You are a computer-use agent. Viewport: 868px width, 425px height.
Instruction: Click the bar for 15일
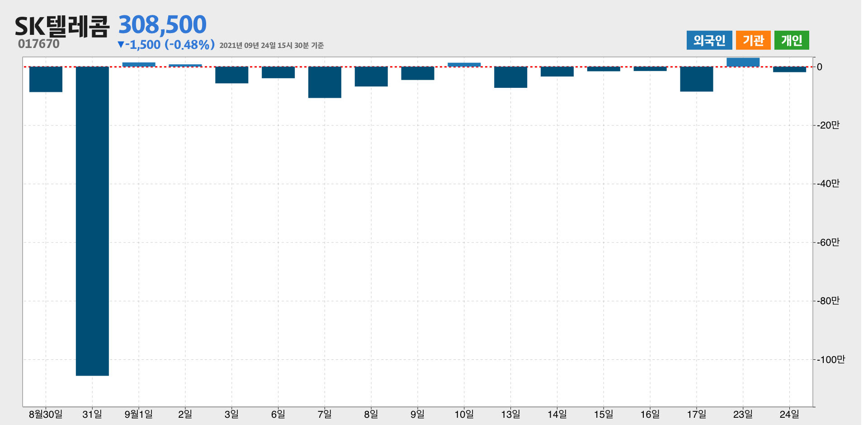tap(604, 69)
